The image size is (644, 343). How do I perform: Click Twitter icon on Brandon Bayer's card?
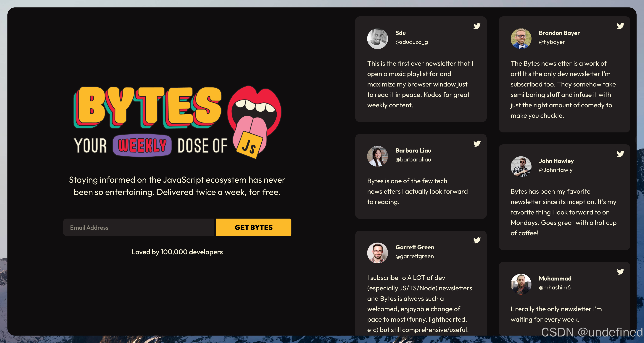(620, 26)
